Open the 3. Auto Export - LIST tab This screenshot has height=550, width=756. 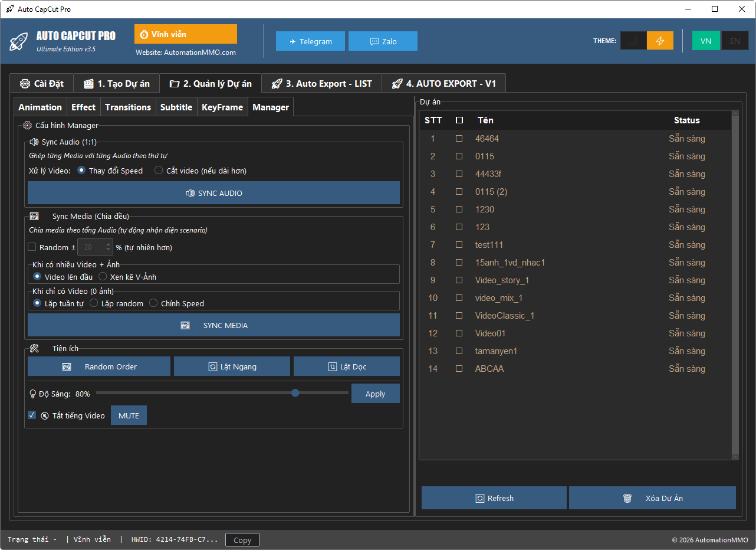point(322,84)
